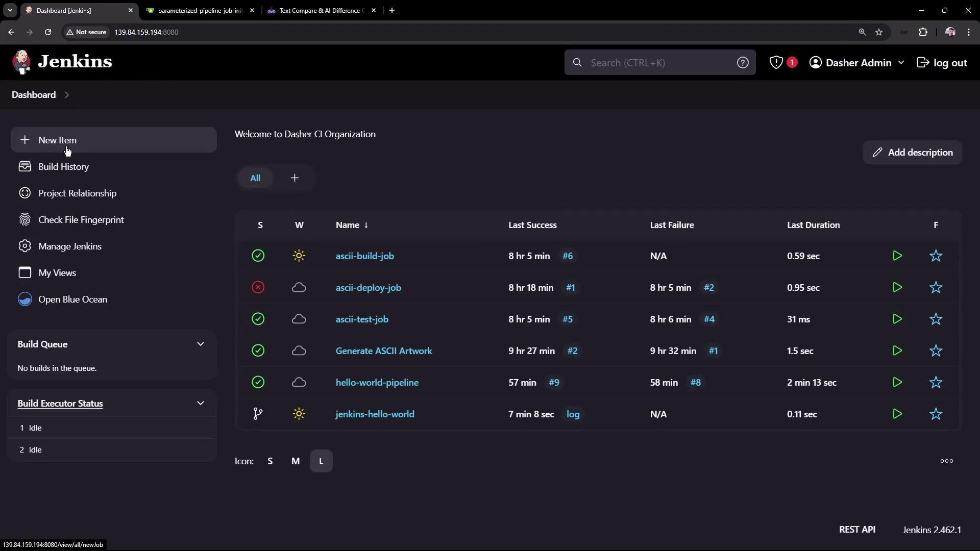Viewport: 980px width, 551px height.
Task: Schedule build for jenkins-hello-world
Action: pyautogui.click(x=897, y=414)
